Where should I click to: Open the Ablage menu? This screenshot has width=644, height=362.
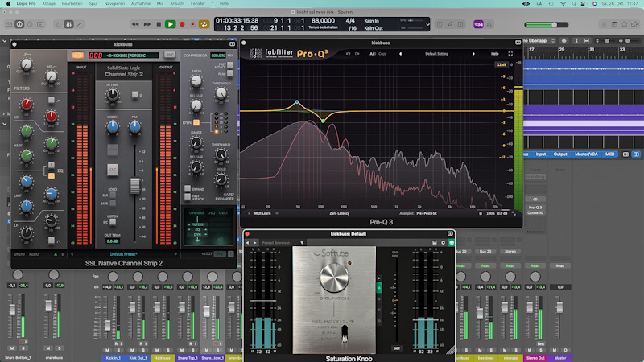49,3
